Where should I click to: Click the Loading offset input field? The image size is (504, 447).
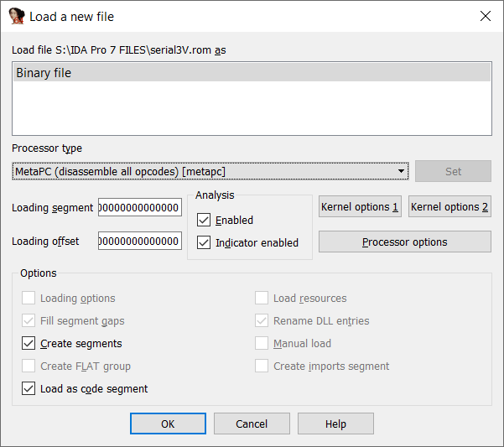point(140,241)
